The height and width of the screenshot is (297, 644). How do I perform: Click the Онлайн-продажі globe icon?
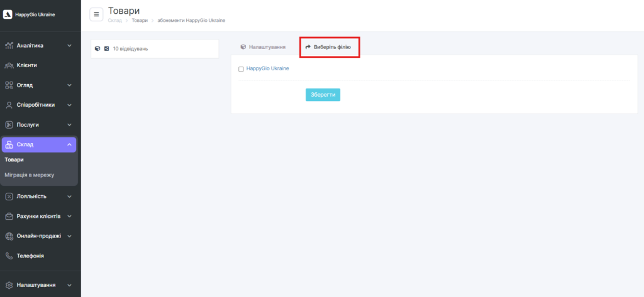point(9,236)
